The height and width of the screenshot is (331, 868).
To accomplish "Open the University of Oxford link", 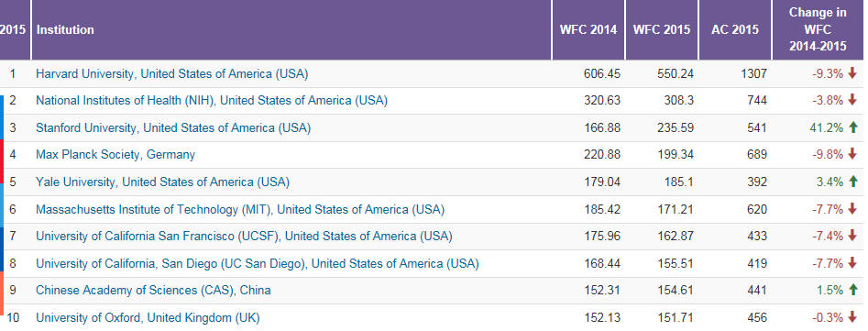I will (x=148, y=318).
